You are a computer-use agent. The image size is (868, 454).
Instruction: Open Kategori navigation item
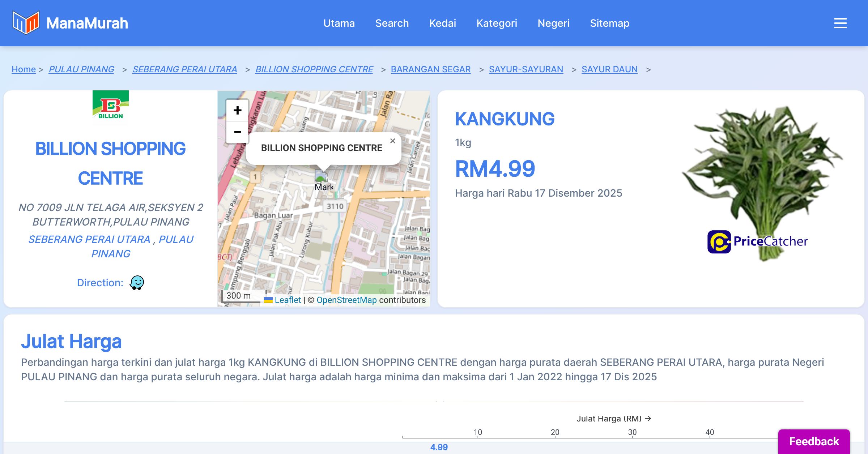[497, 23]
